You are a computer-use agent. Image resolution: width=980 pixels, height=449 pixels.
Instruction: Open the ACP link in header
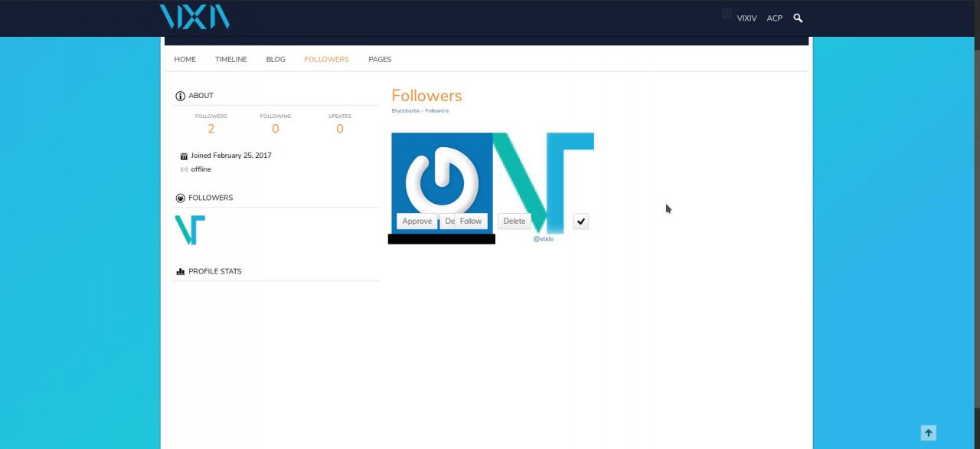pos(775,18)
